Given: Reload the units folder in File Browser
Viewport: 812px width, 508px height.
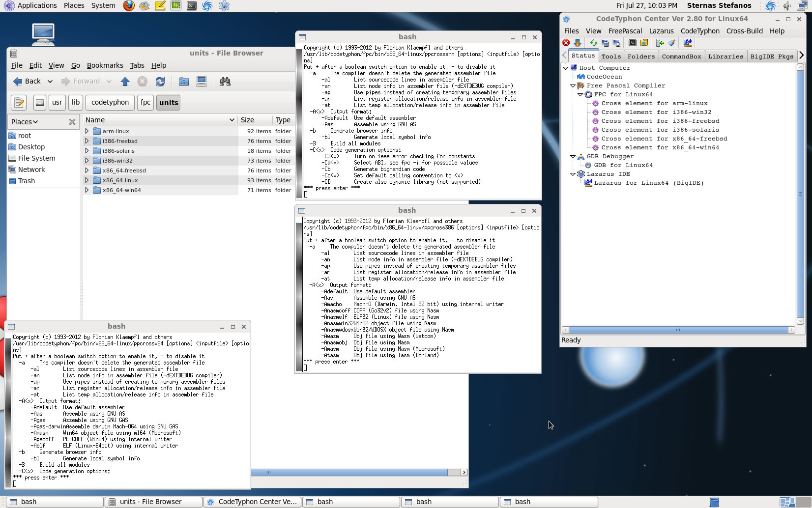Looking at the screenshot, I should 160,82.
